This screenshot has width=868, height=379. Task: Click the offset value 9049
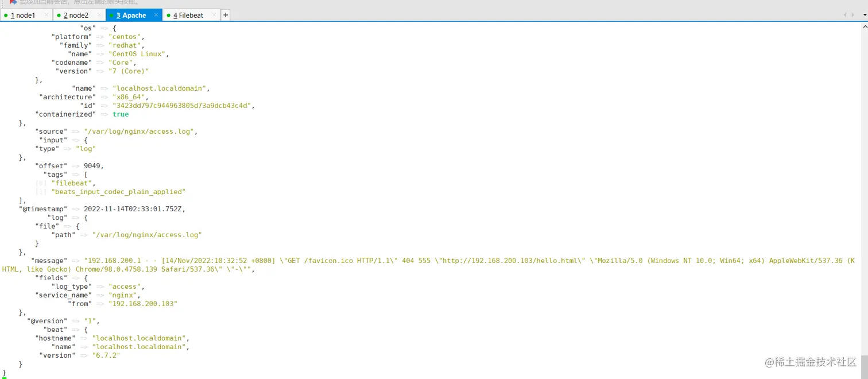[x=92, y=166]
